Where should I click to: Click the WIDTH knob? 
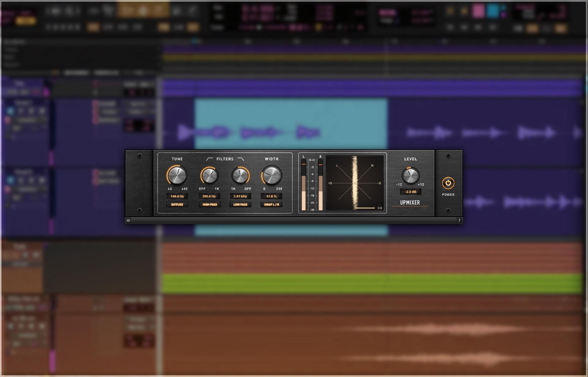[x=272, y=175]
